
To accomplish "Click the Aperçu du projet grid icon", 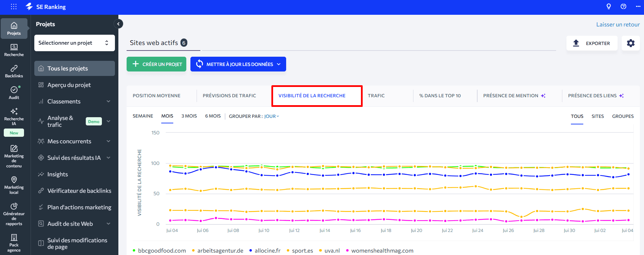I will click(41, 85).
